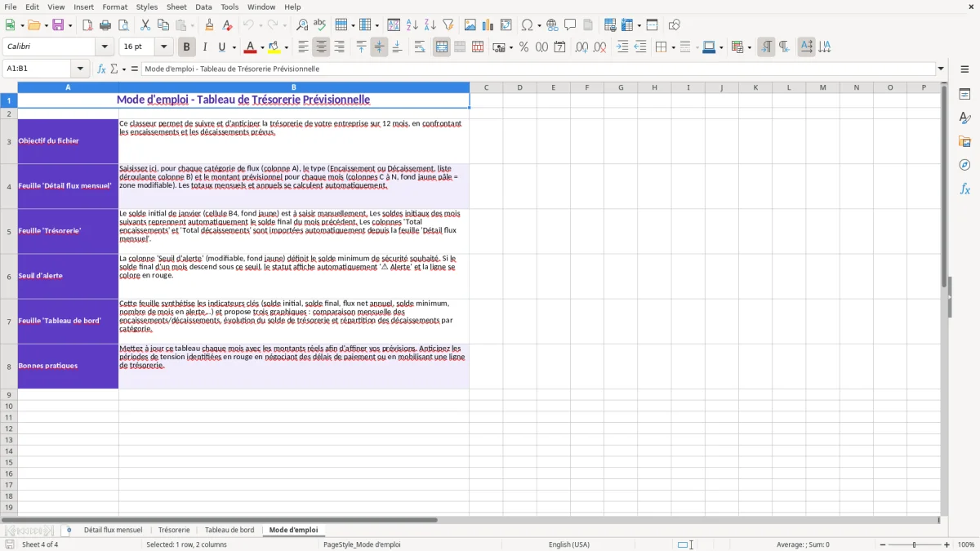
Task: Switch to Trésorerie sheet tab
Action: (x=174, y=530)
